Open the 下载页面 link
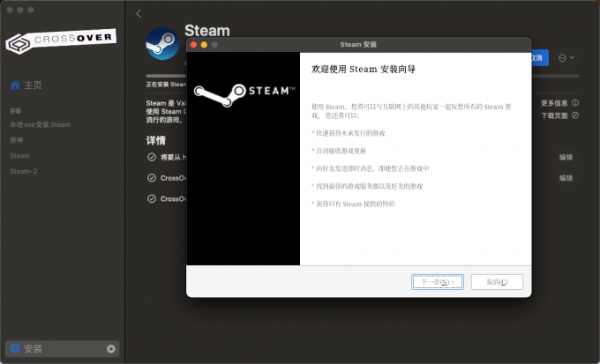Image resolution: width=600 pixels, height=364 pixels. 554,115
